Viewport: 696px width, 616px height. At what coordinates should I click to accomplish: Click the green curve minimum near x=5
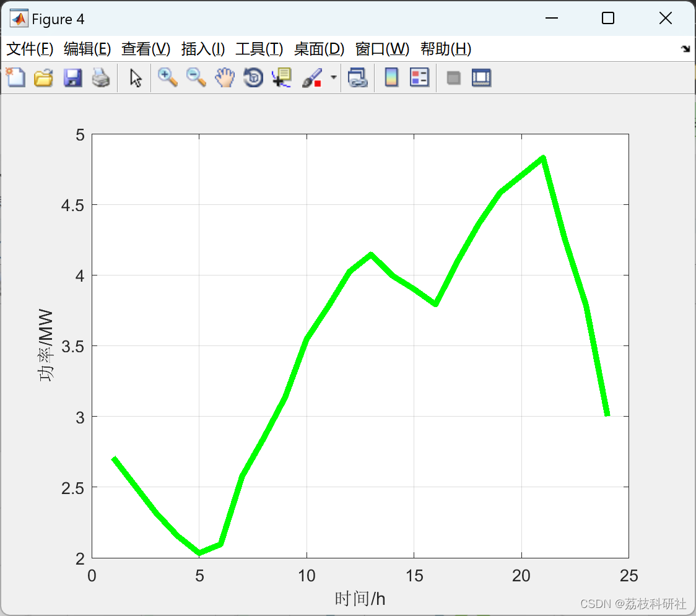click(x=199, y=552)
